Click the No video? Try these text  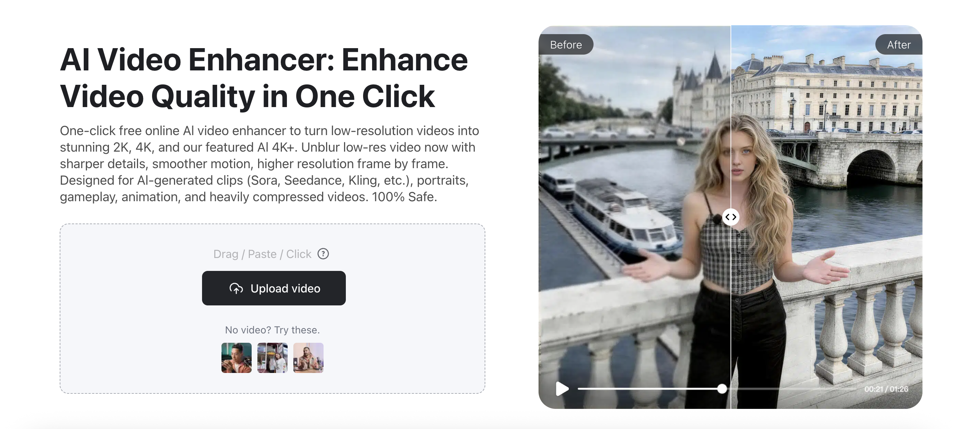click(273, 330)
